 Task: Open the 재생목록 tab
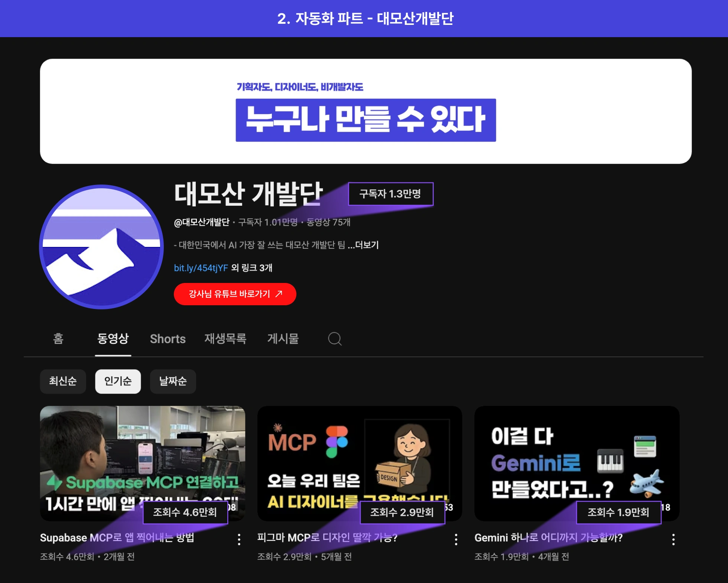225,339
